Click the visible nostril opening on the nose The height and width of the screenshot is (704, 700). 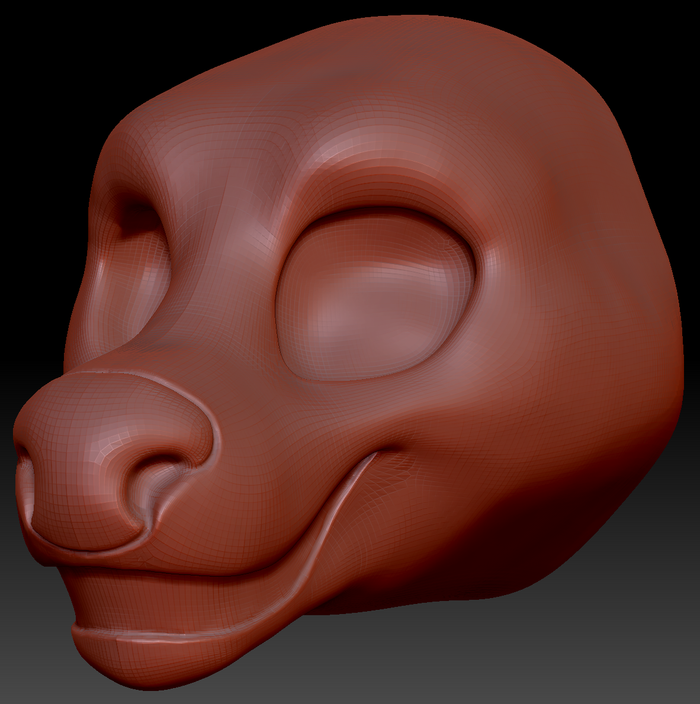pos(156,487)
